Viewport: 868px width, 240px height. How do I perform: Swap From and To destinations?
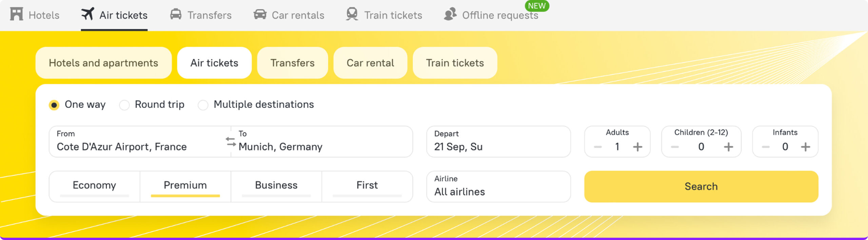click(231, 142)
